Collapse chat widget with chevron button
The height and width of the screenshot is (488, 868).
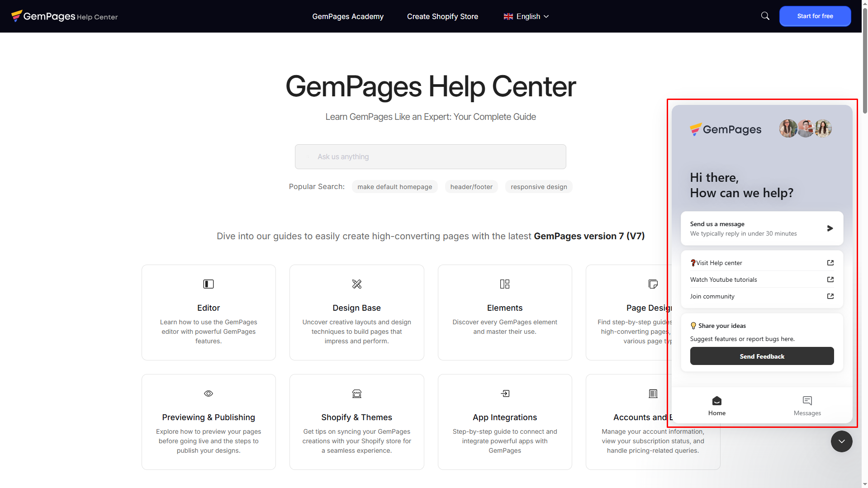click(x=841, y=441)
